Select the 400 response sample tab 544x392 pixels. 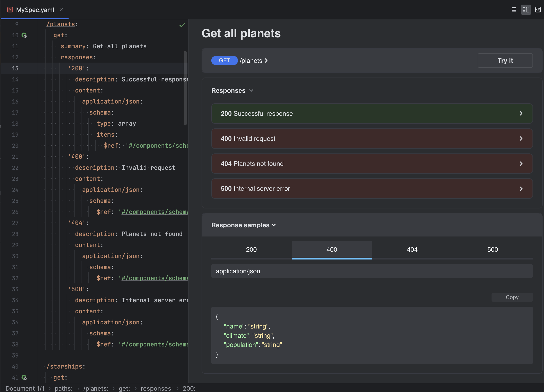(332, 249)
